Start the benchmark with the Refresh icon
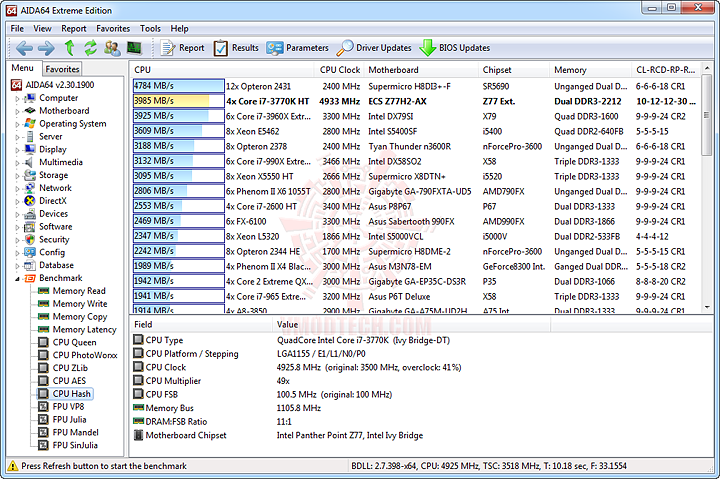 click(x=90, y=48)
